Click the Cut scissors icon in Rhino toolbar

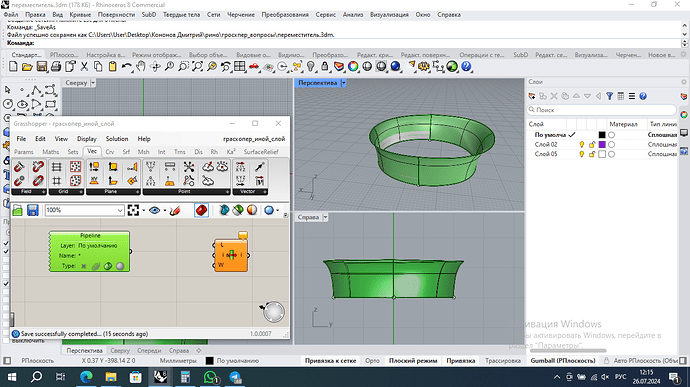click(84, 66)
